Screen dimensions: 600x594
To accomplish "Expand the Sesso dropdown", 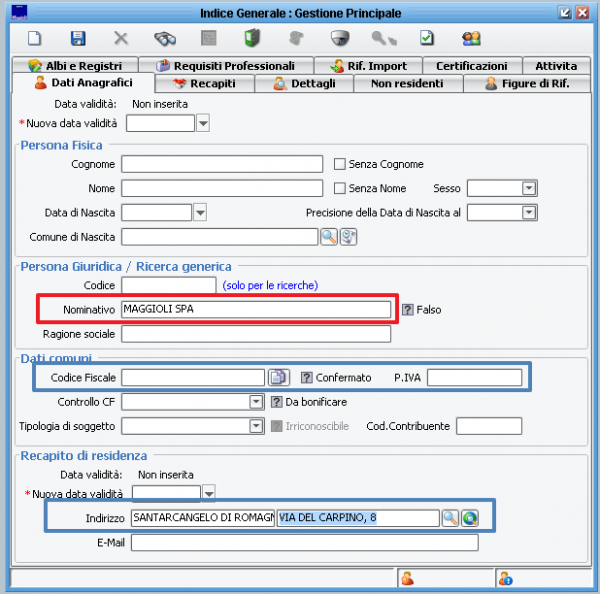I will [529, 188].
